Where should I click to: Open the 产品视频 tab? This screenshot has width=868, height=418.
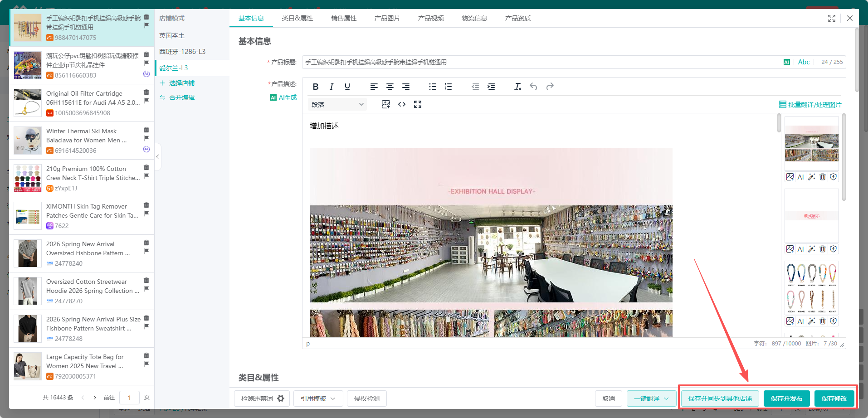tap(431, 18)
